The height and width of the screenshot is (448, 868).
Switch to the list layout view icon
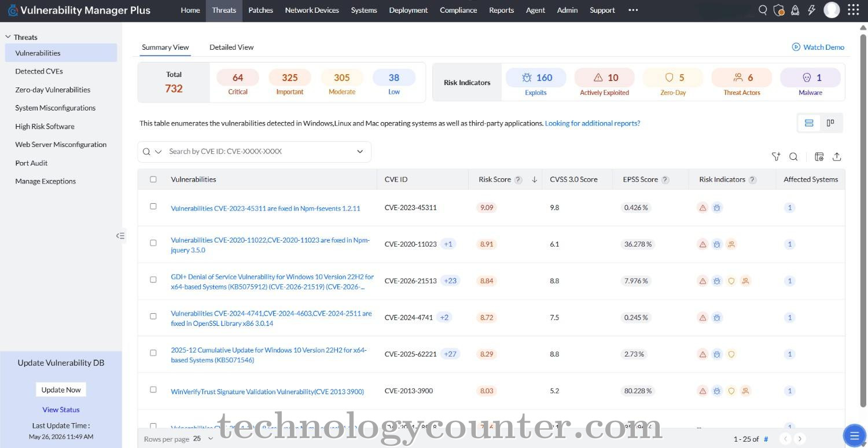[809, 123]
